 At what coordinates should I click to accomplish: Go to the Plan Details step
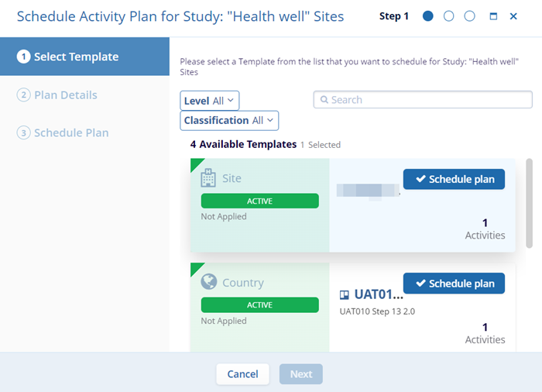pyautogui.click(x=65, y=95)
